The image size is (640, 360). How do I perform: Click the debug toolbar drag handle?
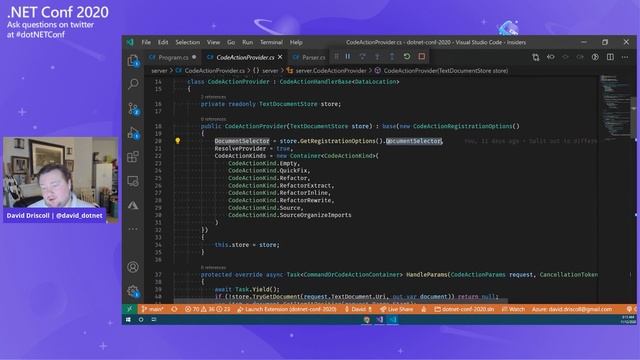[336, 57]
